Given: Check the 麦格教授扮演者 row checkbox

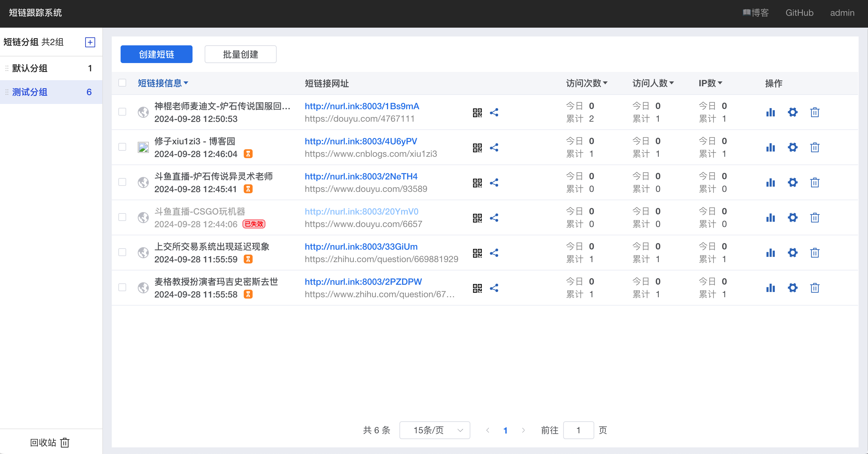Looking at the screenshot, I should tap(122, 287).
